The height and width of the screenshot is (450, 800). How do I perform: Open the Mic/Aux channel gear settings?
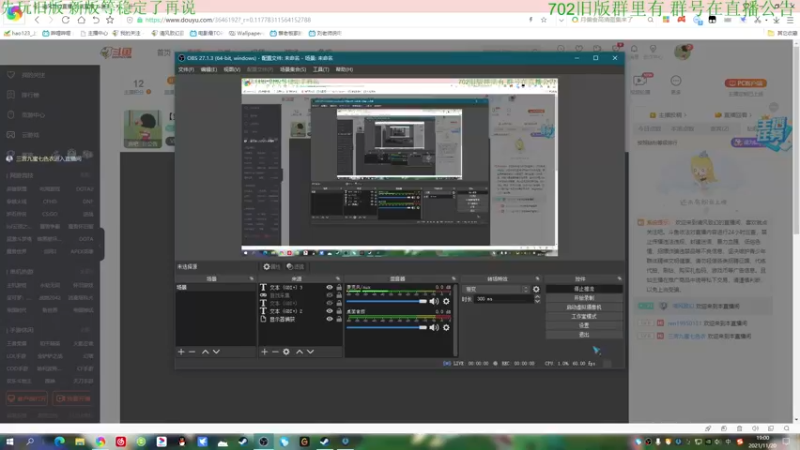446,301
